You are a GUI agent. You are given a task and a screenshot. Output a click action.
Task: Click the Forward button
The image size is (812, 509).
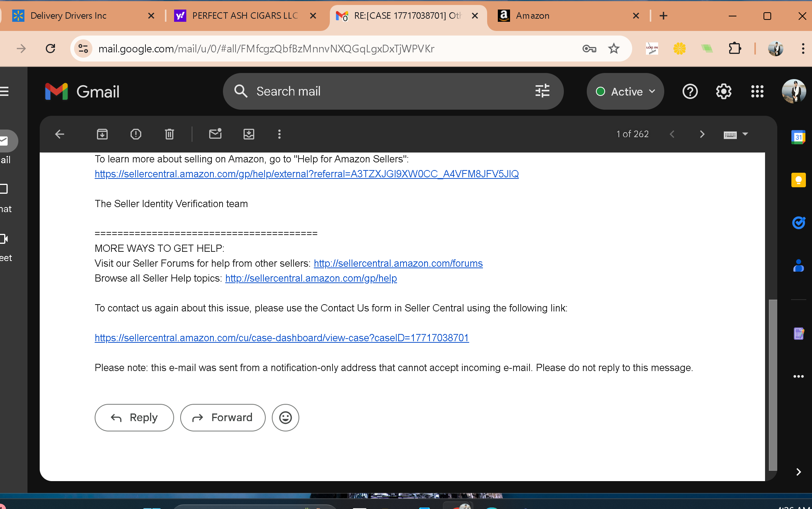pyautogui.click(x=223, y=418)
